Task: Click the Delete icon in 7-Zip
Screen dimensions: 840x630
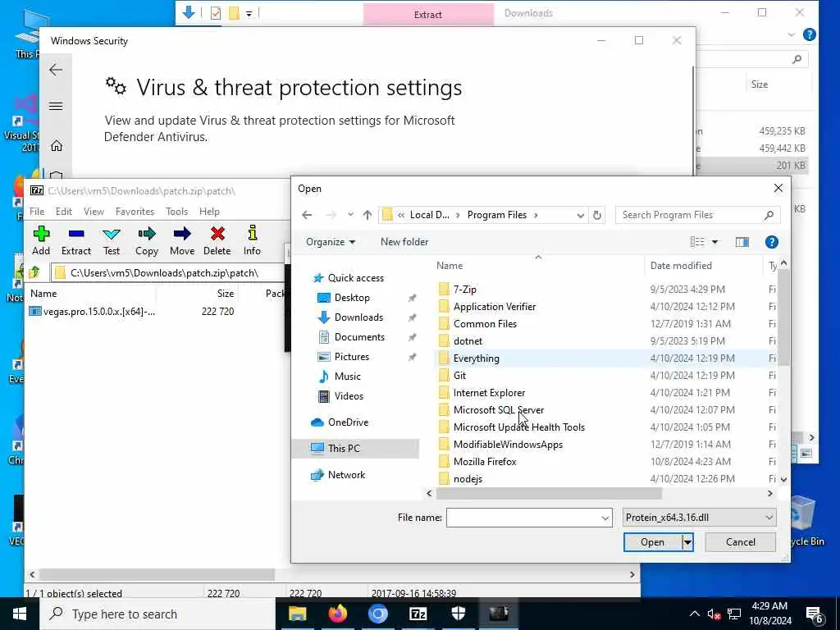Action: (217, 240)
